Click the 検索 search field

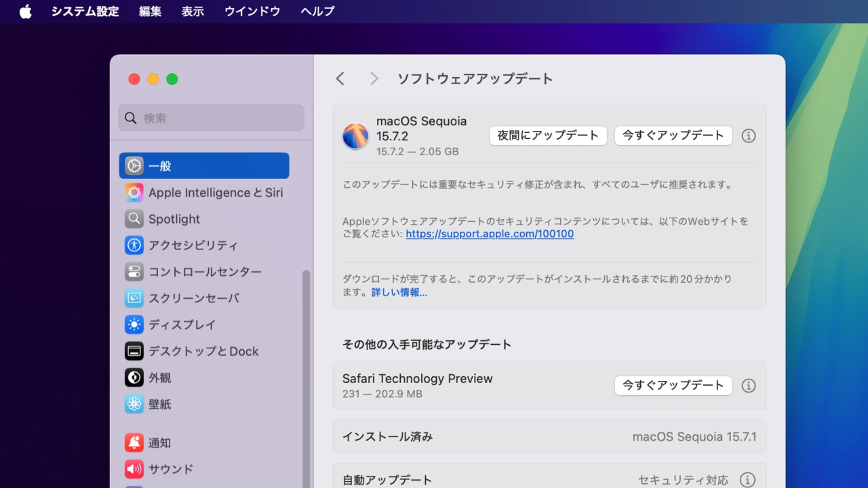[x=212, y=118]
